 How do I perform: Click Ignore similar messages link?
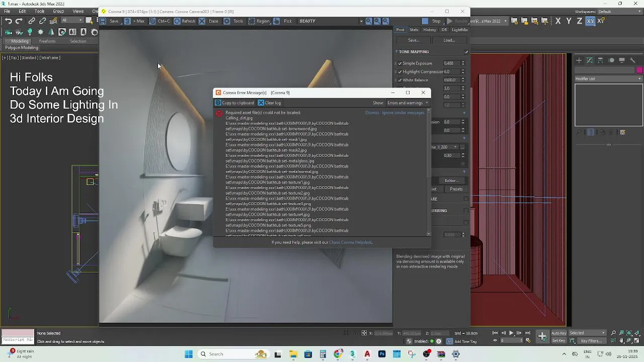tap(403, 113)
